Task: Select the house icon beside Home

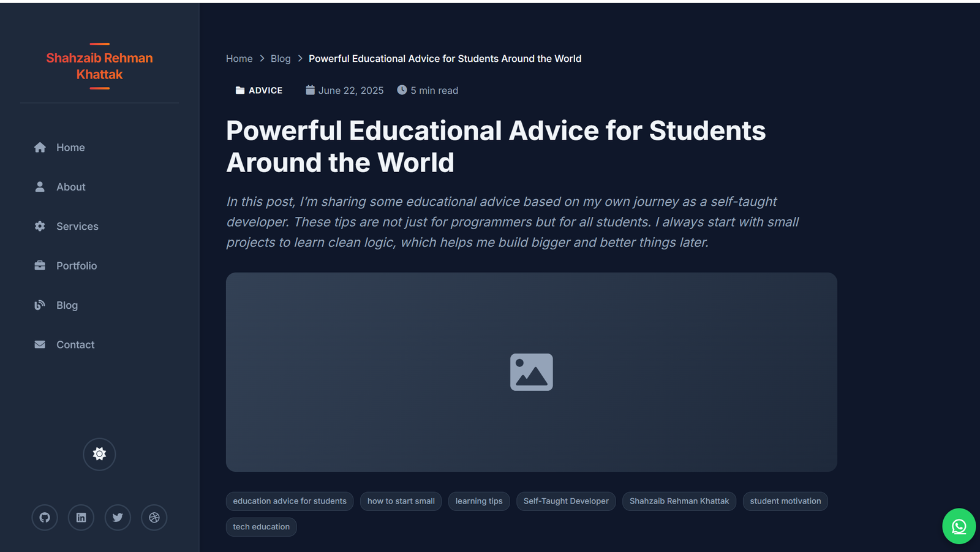Action: (x=39, y=147)
